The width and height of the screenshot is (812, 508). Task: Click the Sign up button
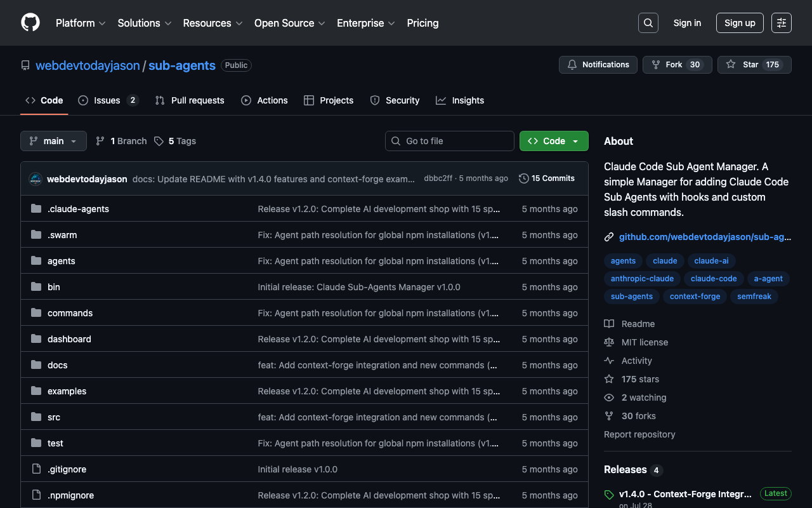(739, 23)
